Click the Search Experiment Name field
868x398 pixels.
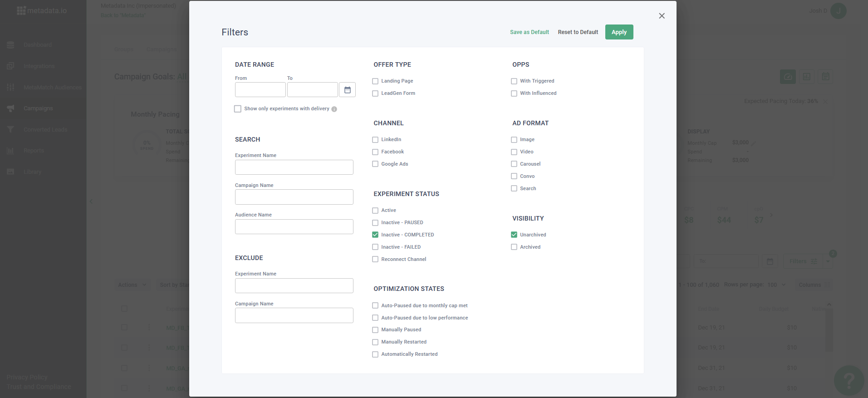click(294, 167)
